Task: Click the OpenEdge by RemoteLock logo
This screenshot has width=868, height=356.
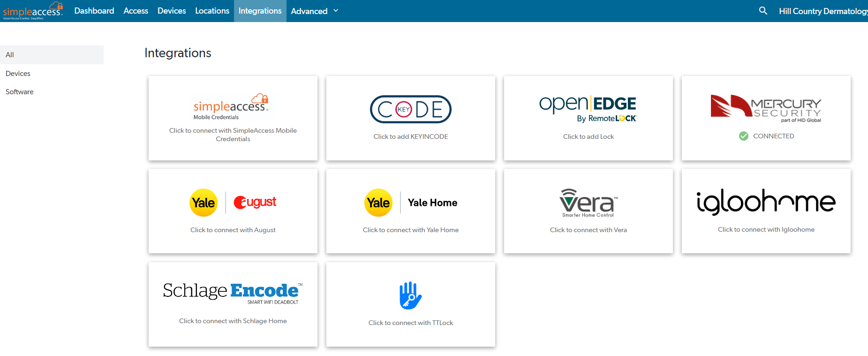Action: [588, 109]
